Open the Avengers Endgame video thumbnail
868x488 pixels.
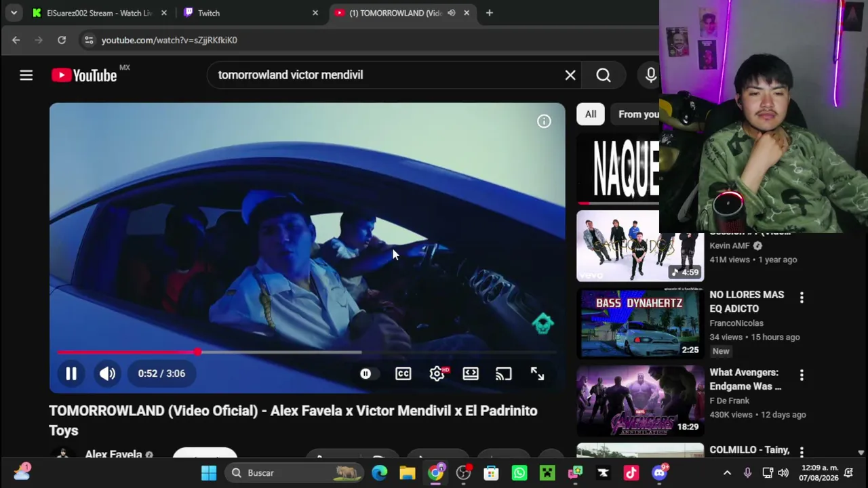(640, 401)
